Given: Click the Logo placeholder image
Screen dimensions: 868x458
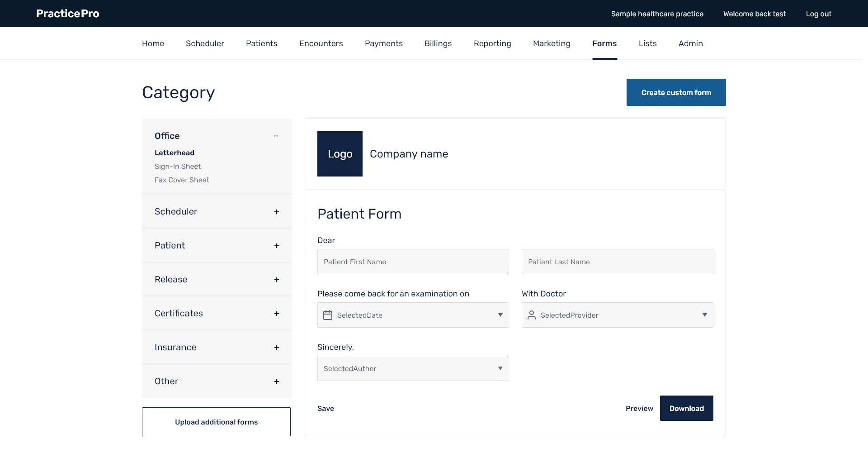Looking at the screenshot, I should pyautogui.click(x=340, y=154).
